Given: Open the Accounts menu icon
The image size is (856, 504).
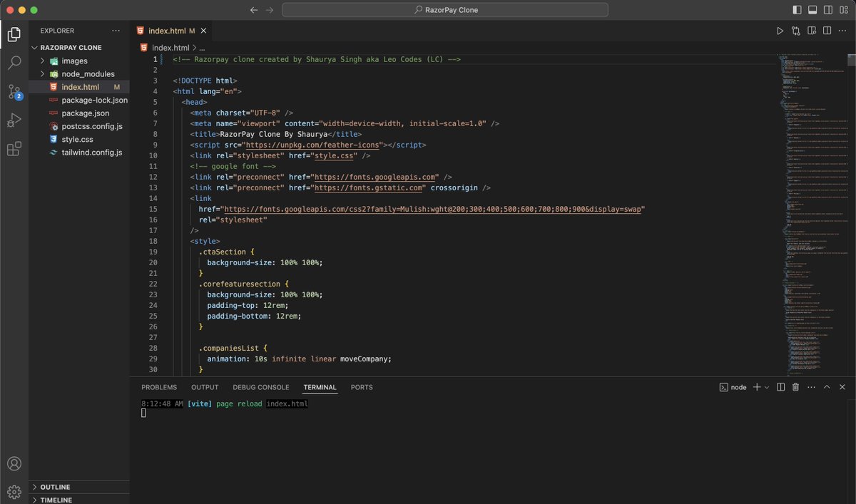Looking at the screenshot, I should (x=14, y=464).
